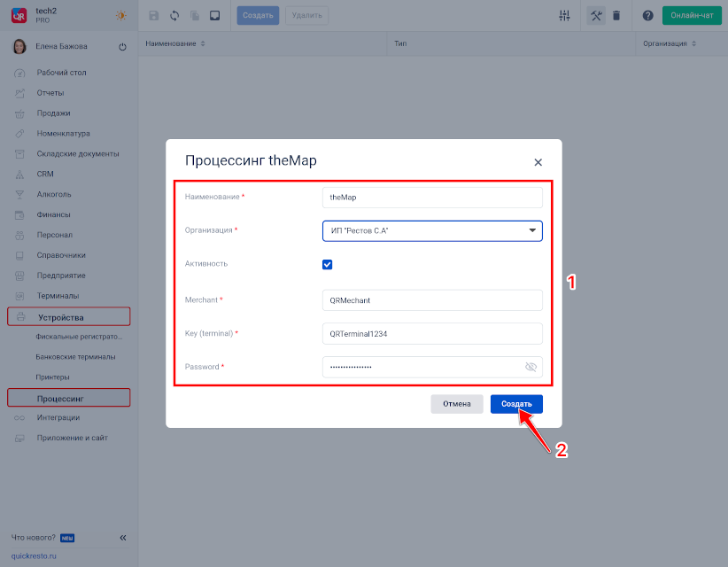Sort by Организация column arrows
Viewport: 728px width, 567px height.
[694, 43]
